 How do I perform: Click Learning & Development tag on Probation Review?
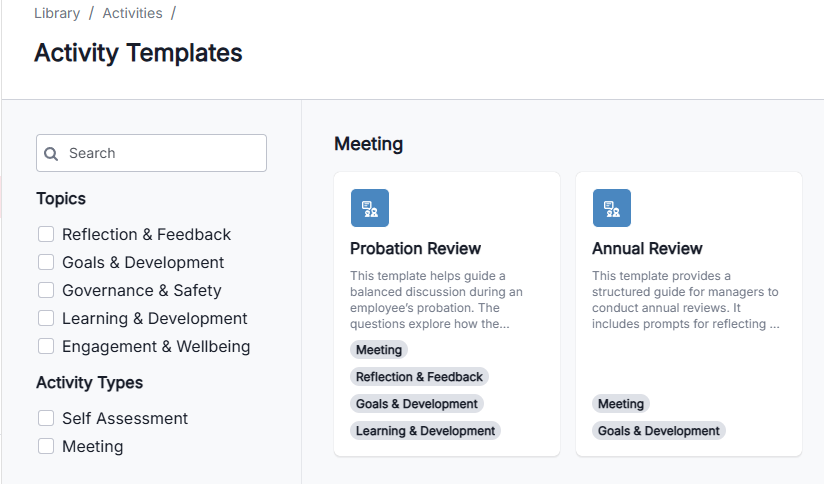tap(425, 431)
